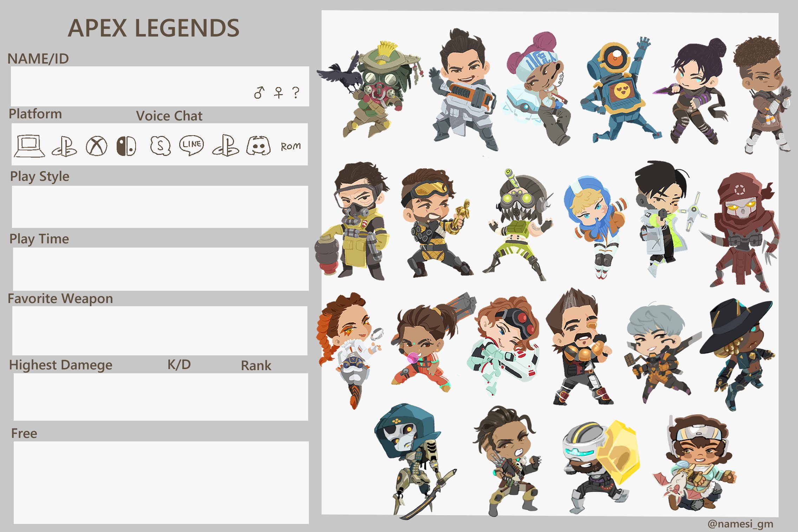Image resolution: width=798 pixels, height=532 pixels.
Task: Select the male gender symbol
Action: tap(259, 92)
